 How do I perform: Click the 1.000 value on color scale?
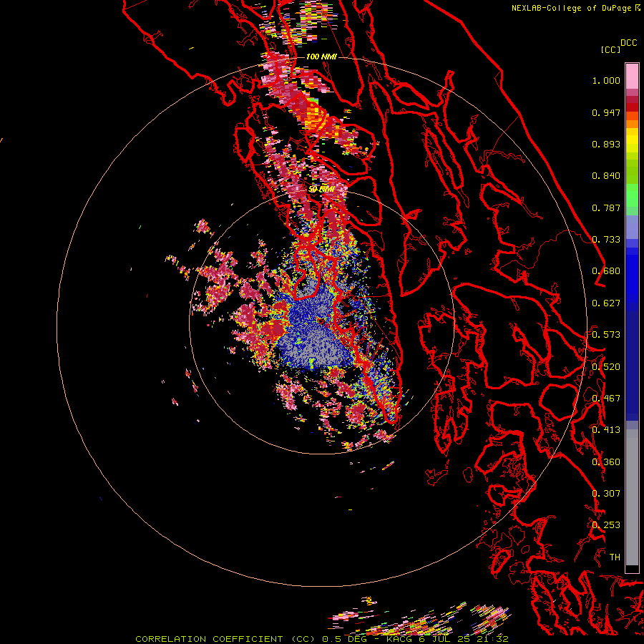pos(606,80)
